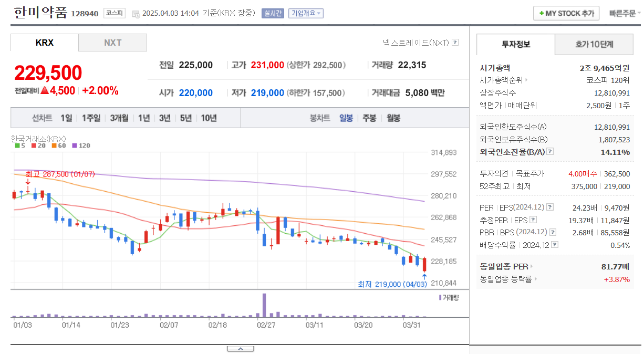Show the 3년 line chart
This screenshot has width=644, height=354.
coord(165,118)
